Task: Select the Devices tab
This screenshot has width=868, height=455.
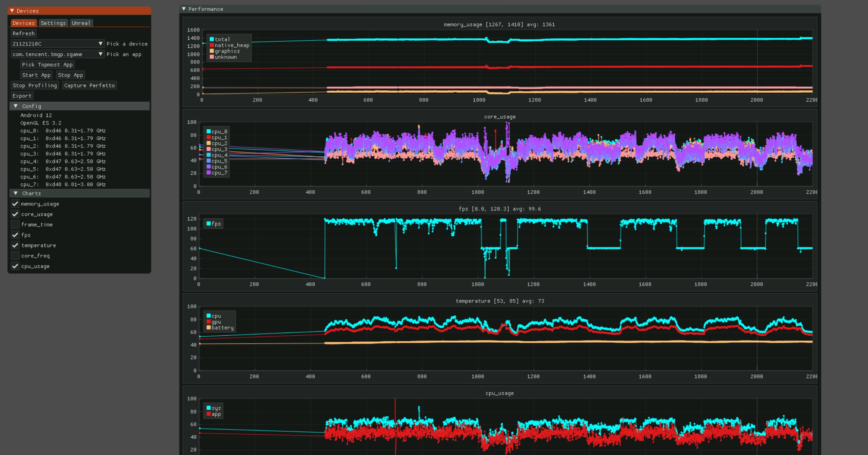Action: coord(23,23)
